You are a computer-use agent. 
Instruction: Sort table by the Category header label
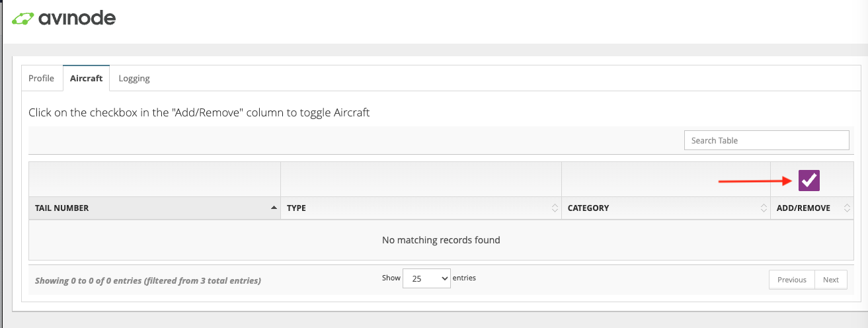point(588,208)
